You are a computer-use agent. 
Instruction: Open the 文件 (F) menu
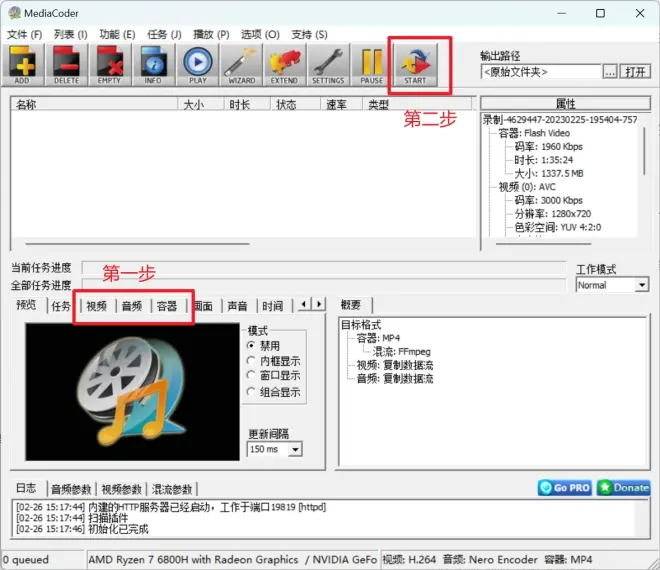tap(25, 35)
